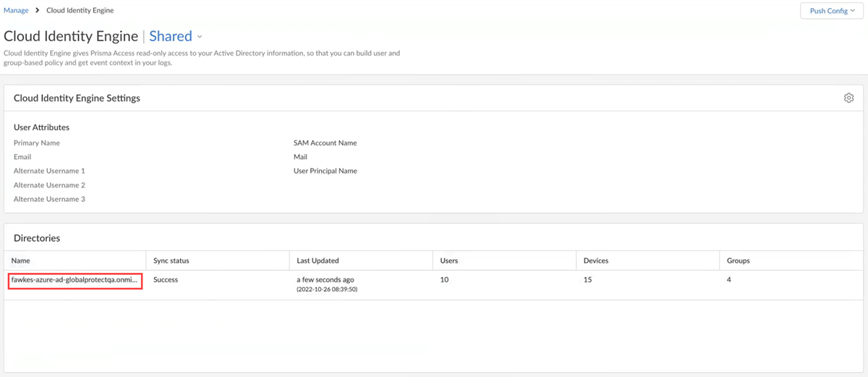Image resolution: width=868 pixels, height=377 pixels.
Task: Click the groups count of 4
Action: point(729,279)
